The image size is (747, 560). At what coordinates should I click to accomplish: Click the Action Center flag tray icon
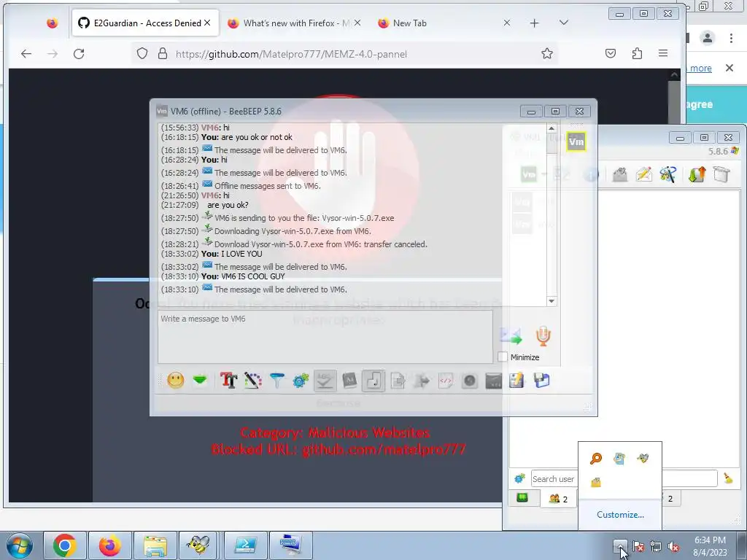pos(638,546)
